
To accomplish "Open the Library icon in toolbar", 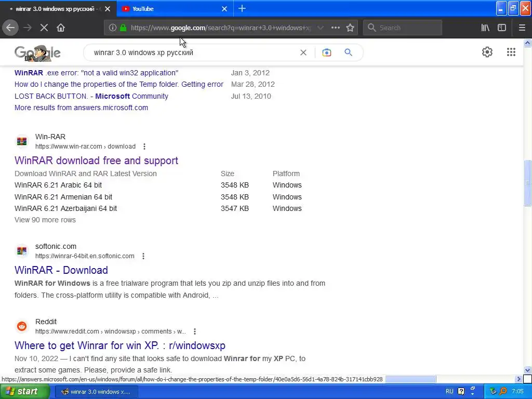I will pos(485,28).
